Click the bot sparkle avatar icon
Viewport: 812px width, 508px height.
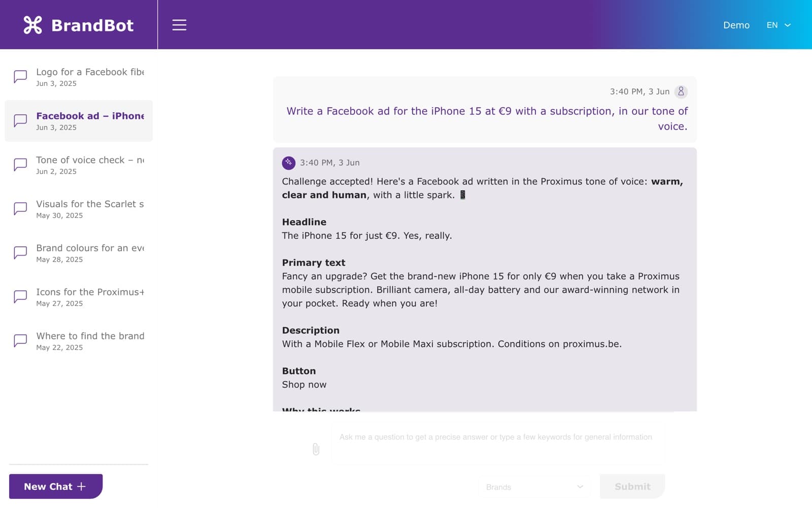click(289, 163)
